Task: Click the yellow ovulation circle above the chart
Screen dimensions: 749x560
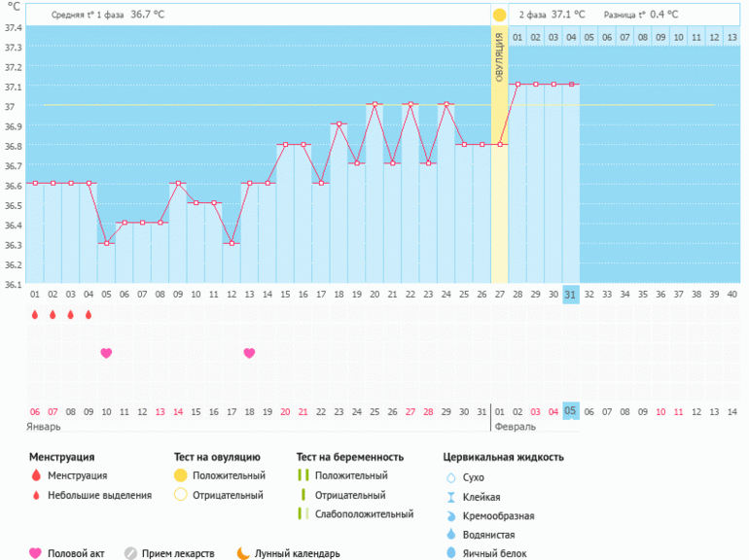Action: click(499, 16)
